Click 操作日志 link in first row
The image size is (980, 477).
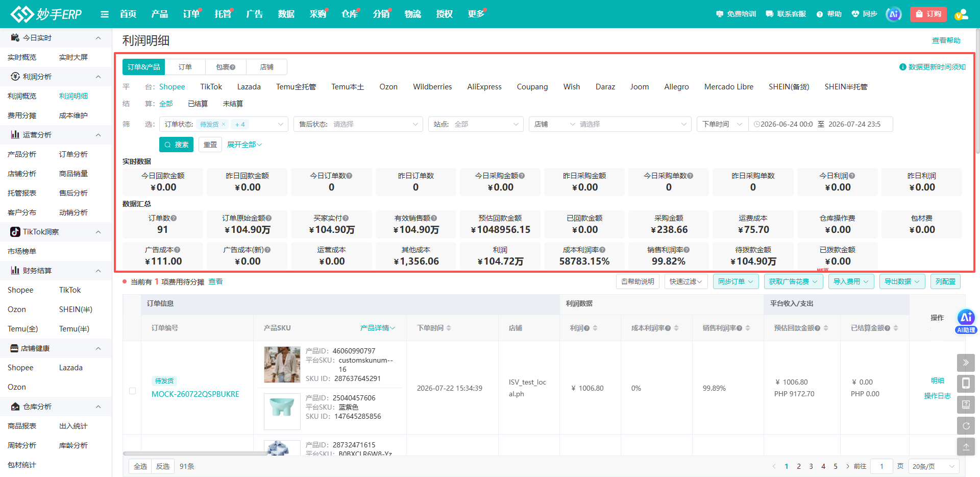[x=937, y=396]
